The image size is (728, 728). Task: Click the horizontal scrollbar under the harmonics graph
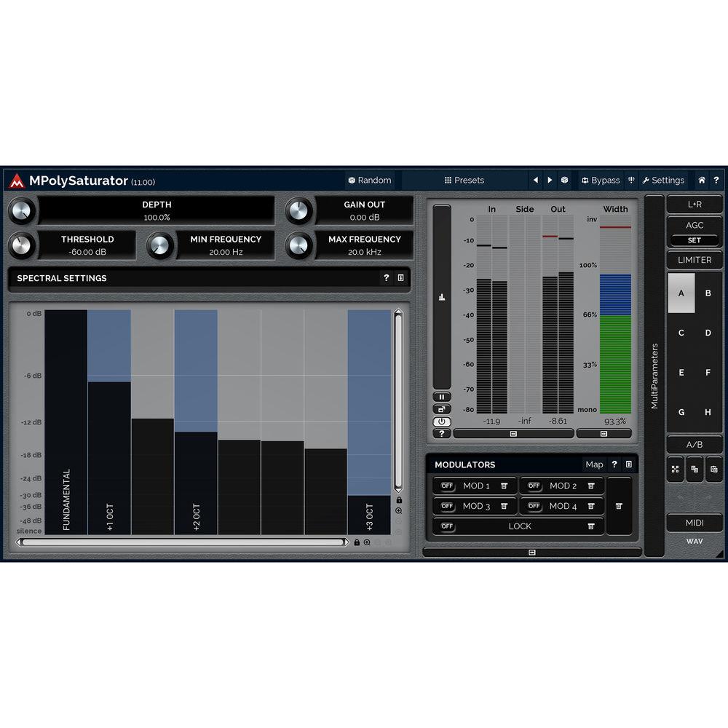pyautogui.click(x=182, y=542)
